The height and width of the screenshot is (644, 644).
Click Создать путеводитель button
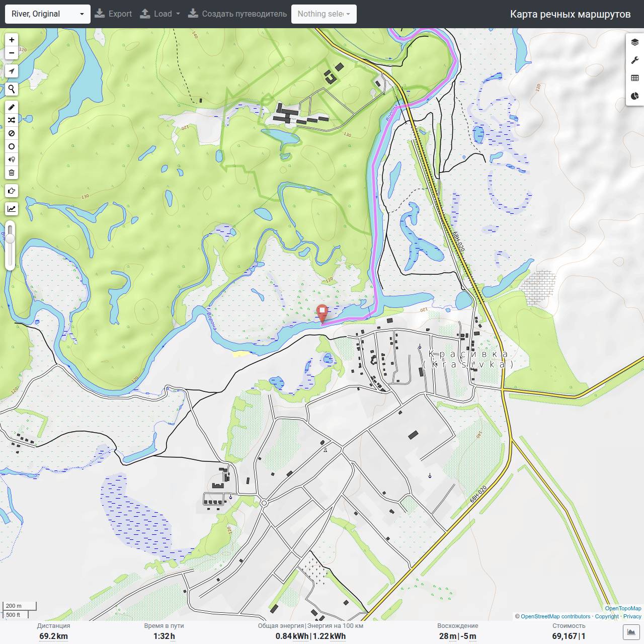coord(237,14)
